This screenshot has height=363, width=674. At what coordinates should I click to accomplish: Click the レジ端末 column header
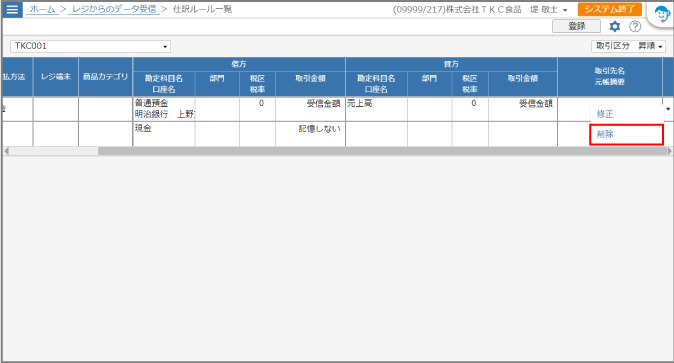(x=55, y=77)
